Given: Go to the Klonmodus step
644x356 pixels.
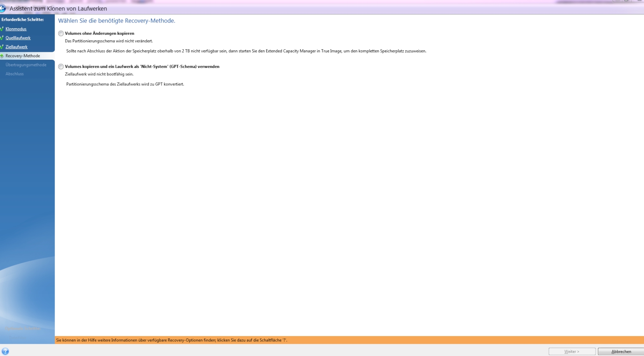Looking at the screenshot, I should [x=16, y=29].
